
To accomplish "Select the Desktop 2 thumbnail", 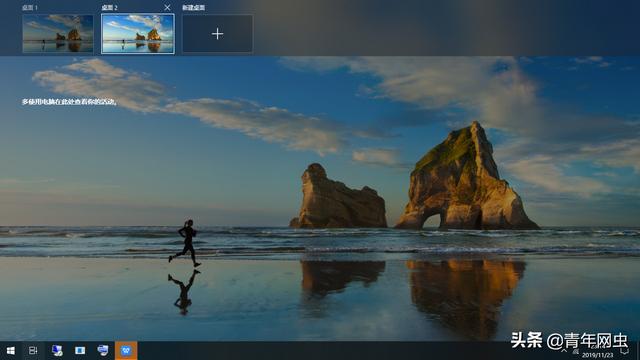I will pyautogui.click(x=138, y=33).
